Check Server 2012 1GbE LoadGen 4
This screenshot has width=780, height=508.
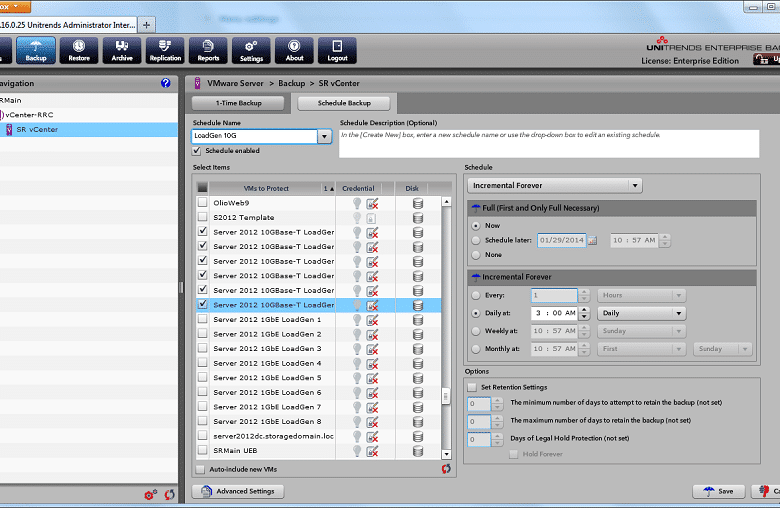pos(202,363)
